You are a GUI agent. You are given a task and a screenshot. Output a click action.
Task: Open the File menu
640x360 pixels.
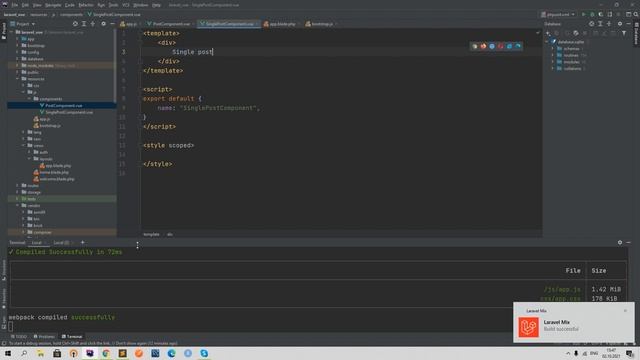(x=15, y=5)
